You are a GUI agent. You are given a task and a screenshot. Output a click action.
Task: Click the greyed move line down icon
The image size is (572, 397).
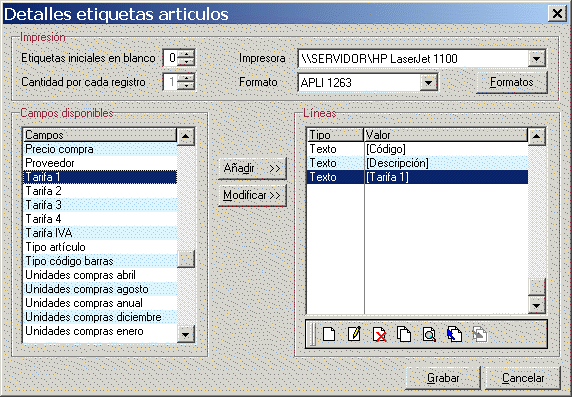click(x=480, y=334)
